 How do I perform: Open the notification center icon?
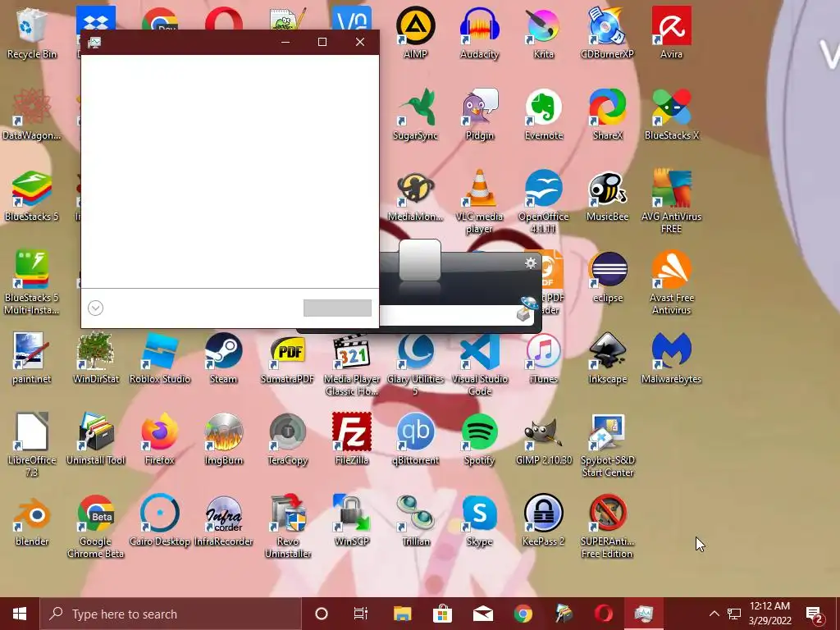815,614
